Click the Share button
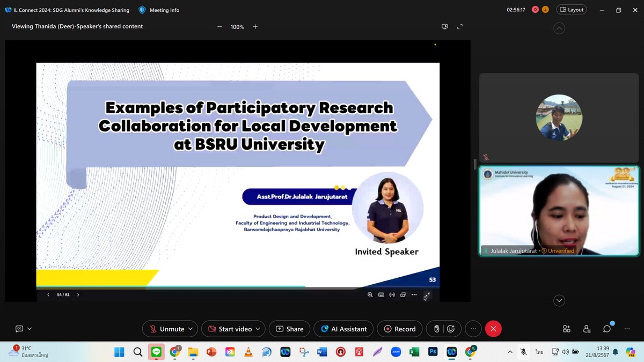Image resolution: width=644 pixels, height=362 pixels. 289,329
